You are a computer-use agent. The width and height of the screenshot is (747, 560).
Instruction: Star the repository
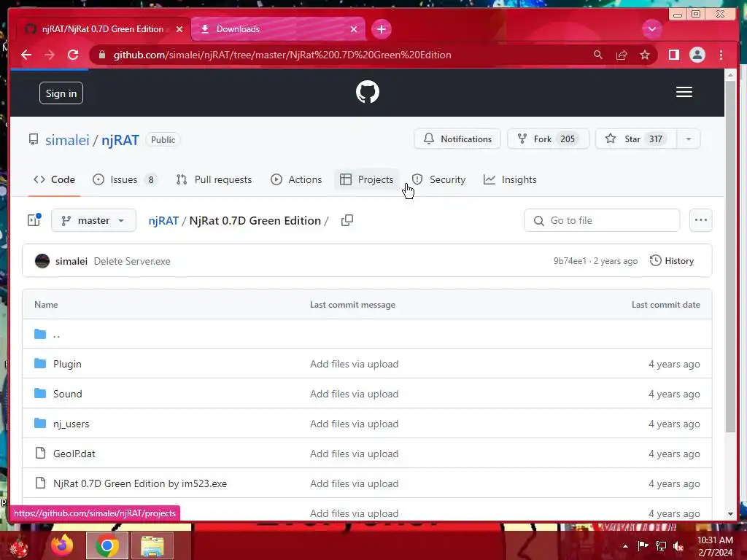click(636, 139)
